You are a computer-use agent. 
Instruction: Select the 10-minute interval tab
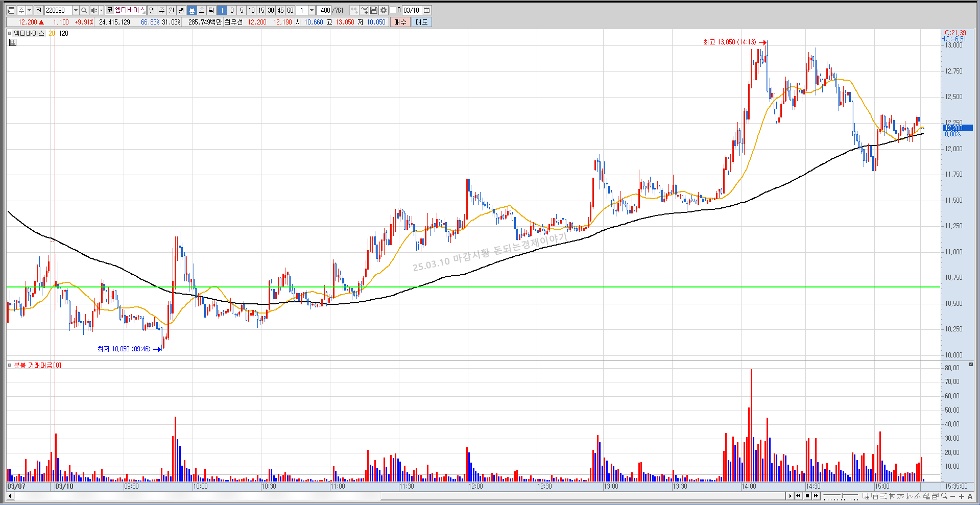[x=251, y=10]
